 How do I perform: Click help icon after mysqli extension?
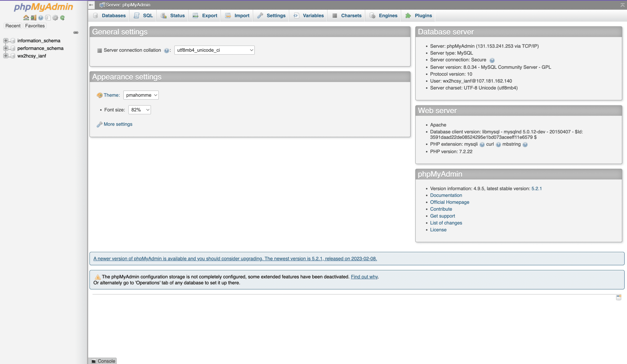(482, 145)
